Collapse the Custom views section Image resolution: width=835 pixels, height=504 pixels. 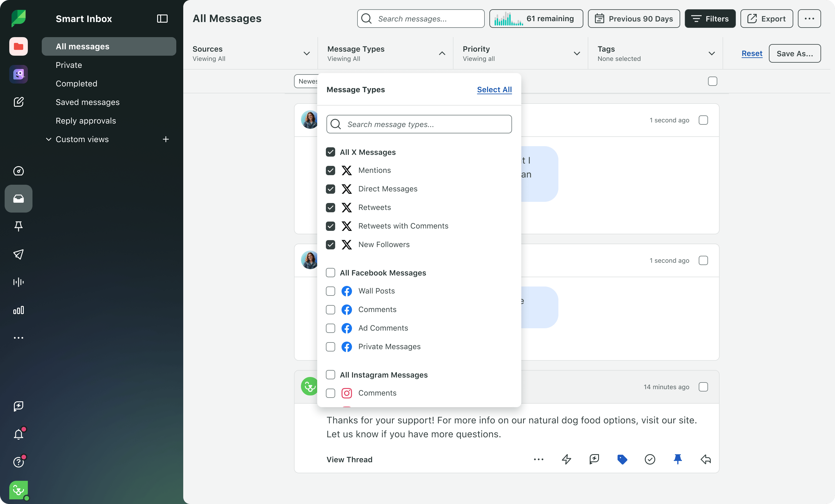[x=49, y=139]
